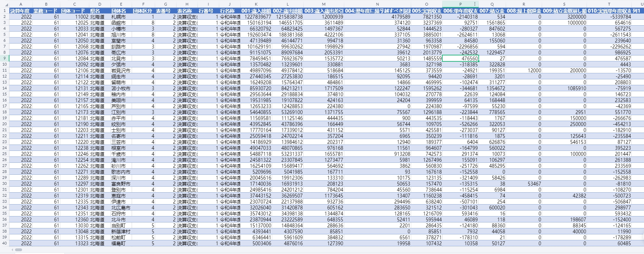This screenshot has width=644, height=254.
Task: Select the cell containing 新篠津村
Action: 121,232
